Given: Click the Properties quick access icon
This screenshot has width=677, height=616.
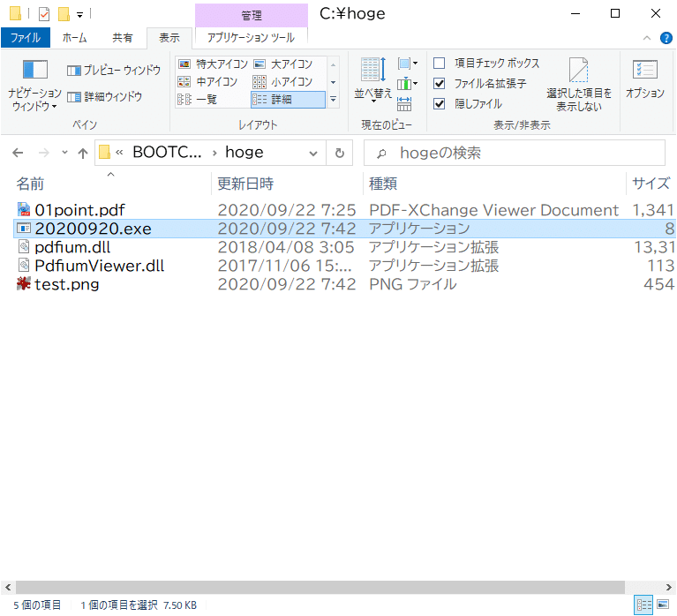Looking at the screenshot, I should [x=44, y=14].
